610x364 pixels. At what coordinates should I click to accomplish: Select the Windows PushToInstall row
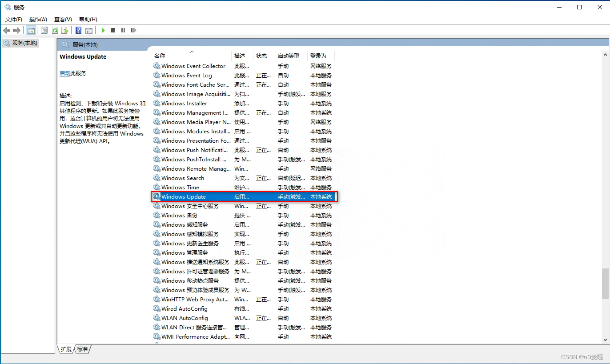tap(243, 159)
